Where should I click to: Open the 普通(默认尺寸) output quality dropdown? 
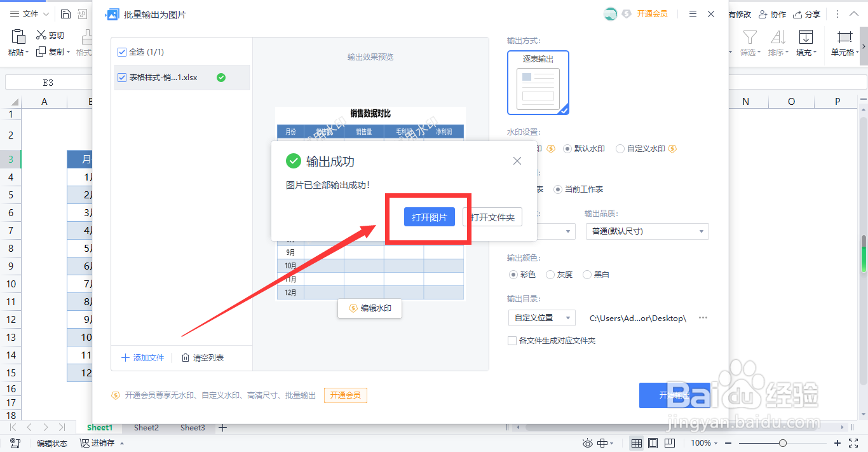pyautogui.click(x=647, y=231)
